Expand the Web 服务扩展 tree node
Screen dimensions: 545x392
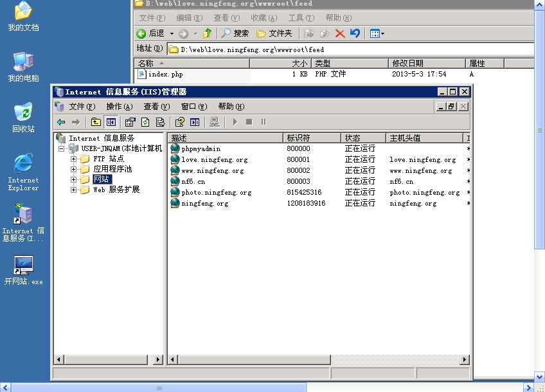[x=73, y=190]
